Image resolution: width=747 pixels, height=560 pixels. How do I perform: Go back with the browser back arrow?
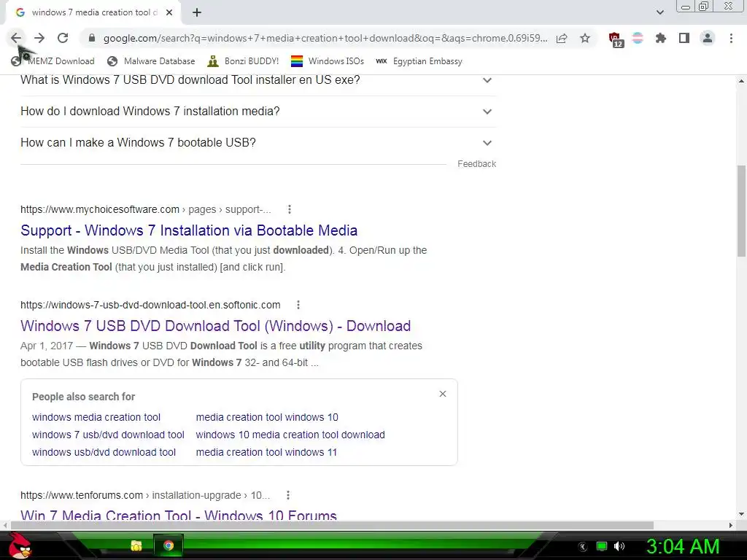(x=16, y=38)
